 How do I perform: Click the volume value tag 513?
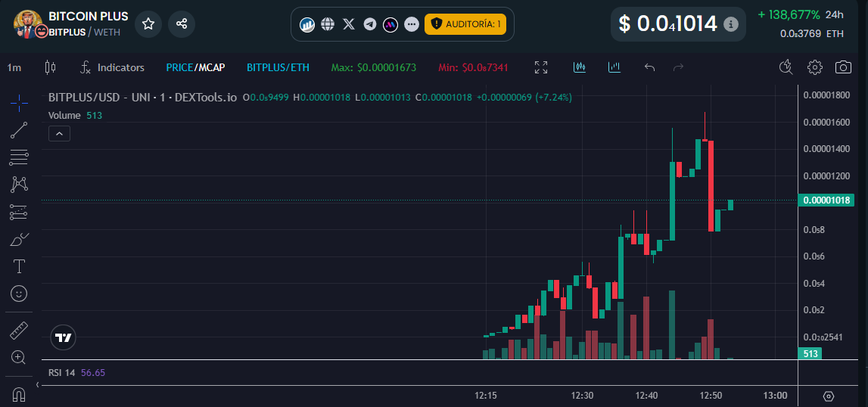point(810,353)
